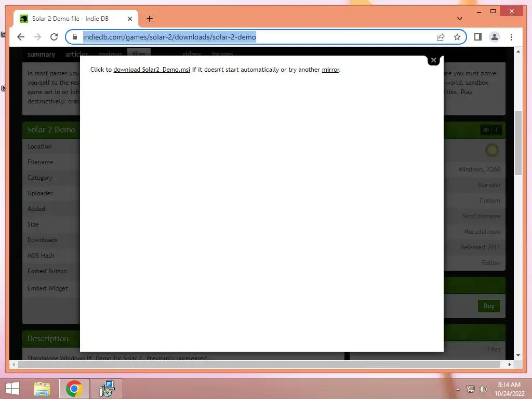Open Chrome profile avatar

(495, 37)
